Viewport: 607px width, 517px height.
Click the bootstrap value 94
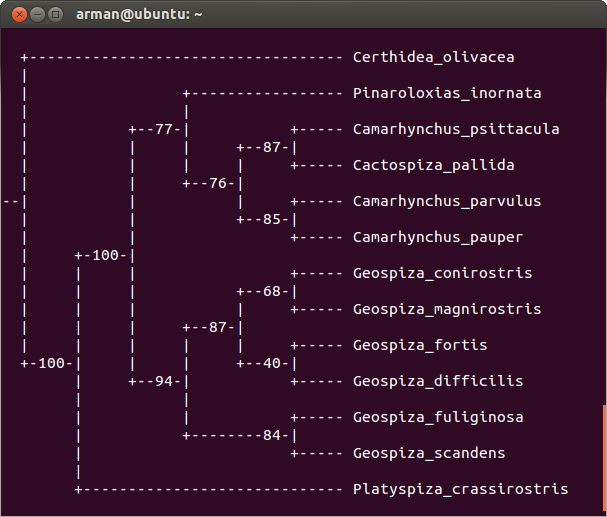coord(164,381)
